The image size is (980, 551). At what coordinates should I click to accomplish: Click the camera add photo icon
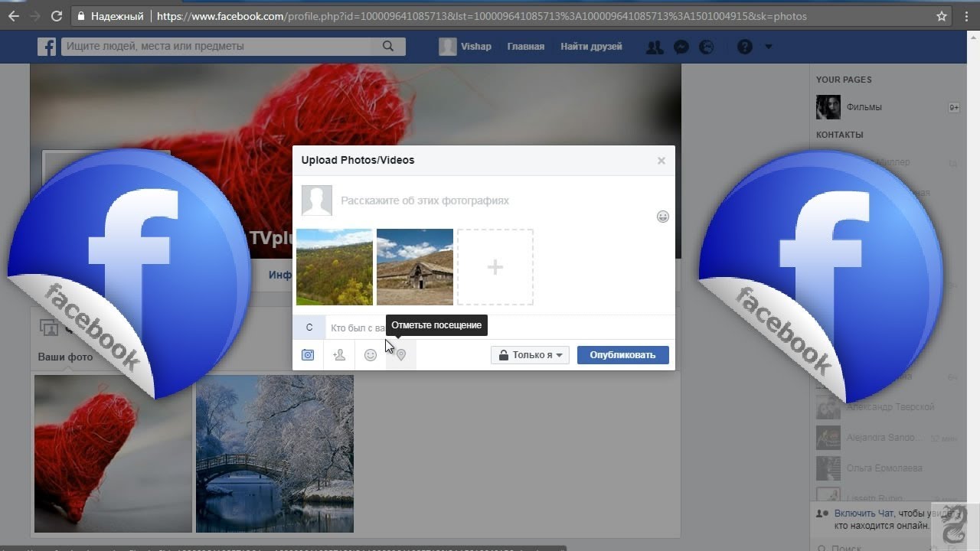(x=308, y=355)
